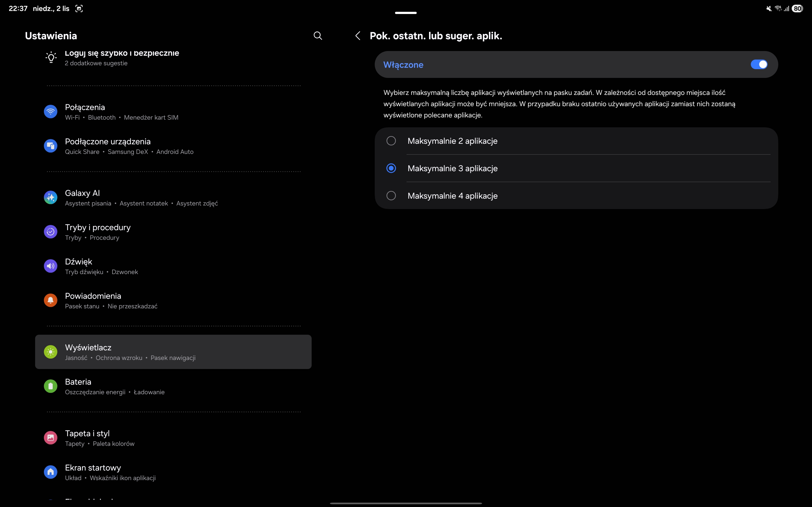Tap the Dźwięk speaker icon
This screenshot has height=507, width=812.
51,266
